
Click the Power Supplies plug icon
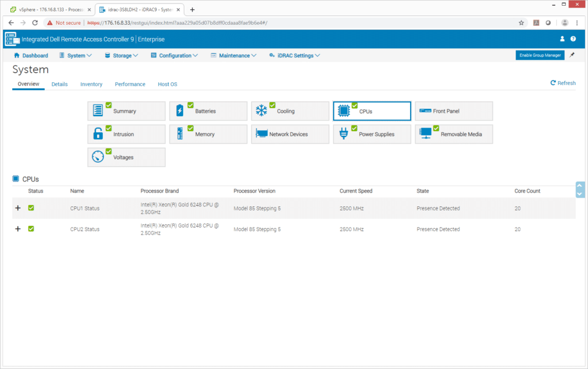point(343,134)
